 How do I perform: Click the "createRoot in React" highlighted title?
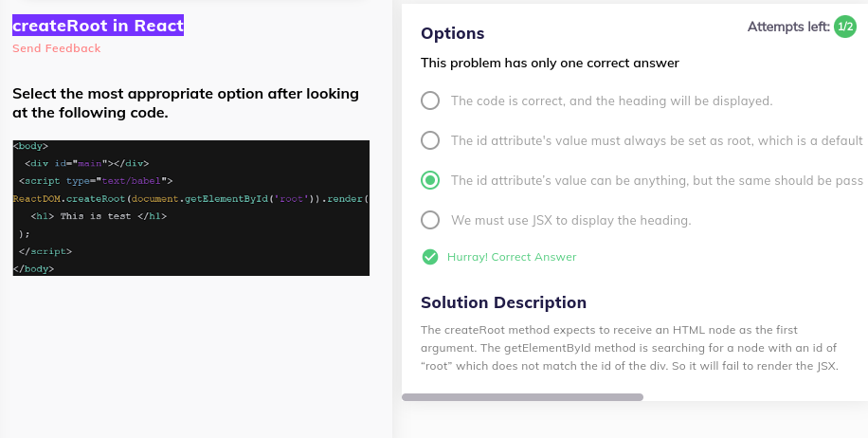click(x=98, y=26)
